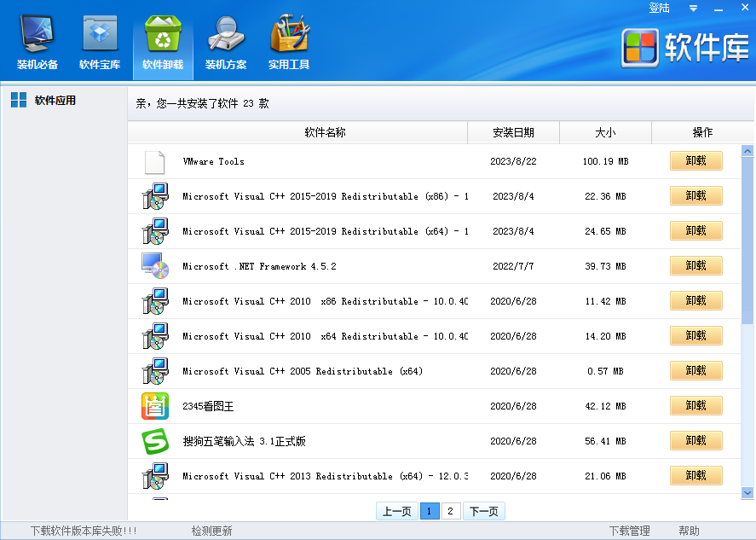Open the 实用工具 toolbox
This screenshot has width=756, height=540.
(x=289, y=43)
